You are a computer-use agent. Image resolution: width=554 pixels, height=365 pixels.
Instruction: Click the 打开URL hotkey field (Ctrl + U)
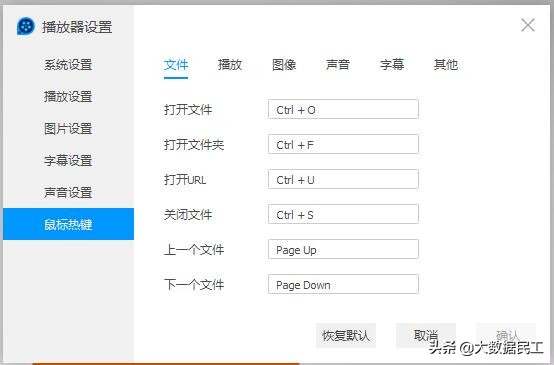tap(343, 179)
